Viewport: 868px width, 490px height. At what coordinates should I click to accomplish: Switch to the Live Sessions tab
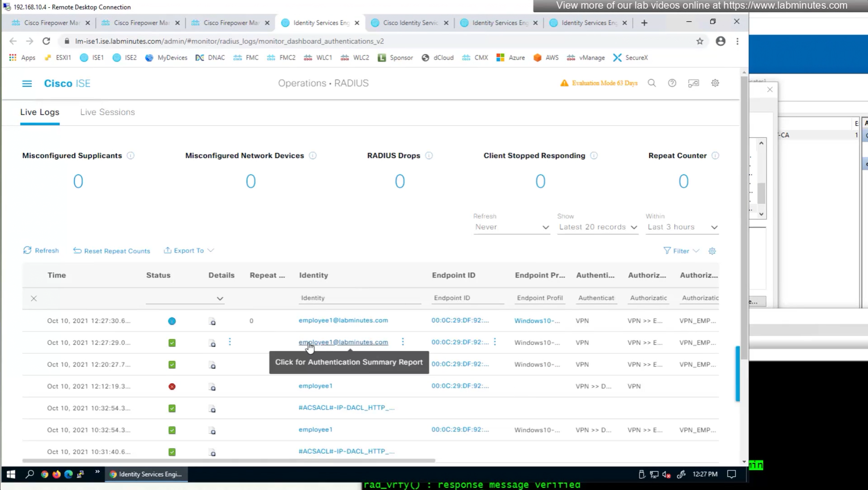click(107, 112)
